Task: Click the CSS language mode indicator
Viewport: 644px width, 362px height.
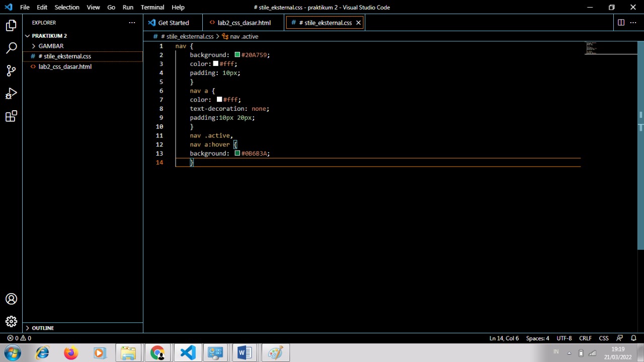Action: click(x=603, y=338)
